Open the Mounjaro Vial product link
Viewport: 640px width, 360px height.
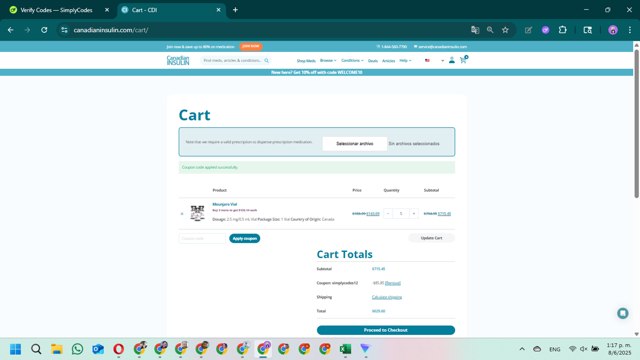pyautogui.click(x=224, y=204)
